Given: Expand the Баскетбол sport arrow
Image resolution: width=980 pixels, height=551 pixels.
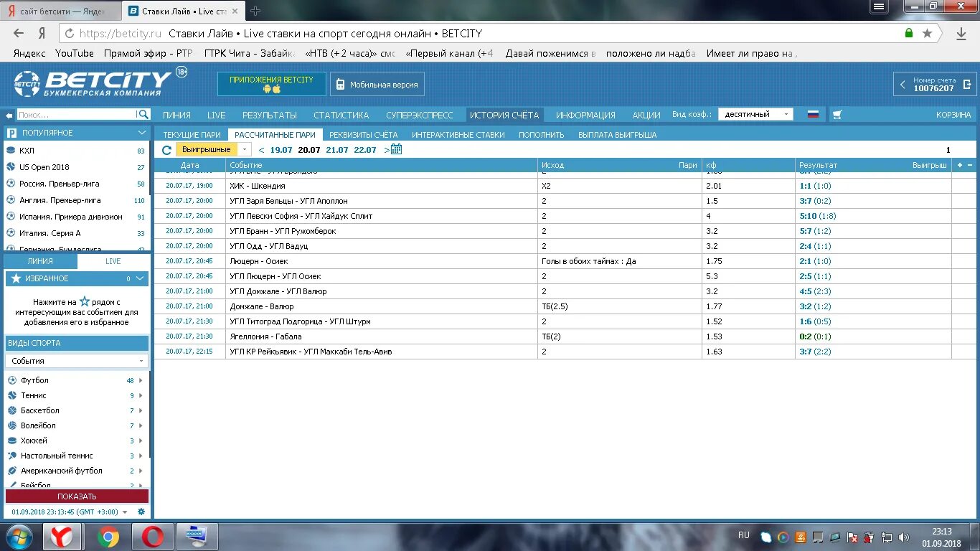Looking at the screenshot, I should (x=141, y=410).
